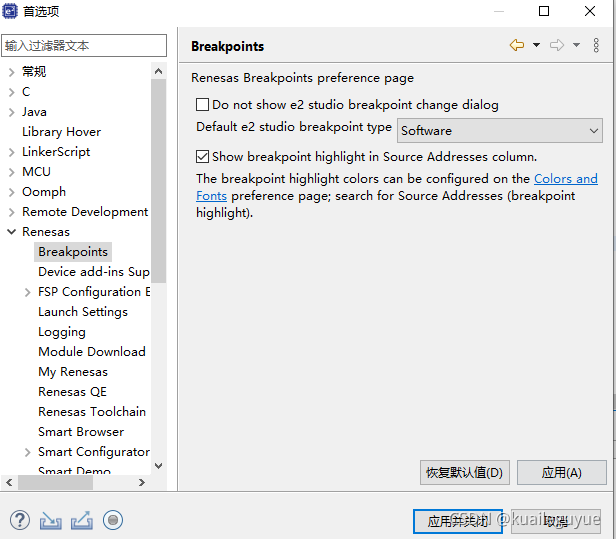
Task: Focus the 输入过滤器文本 filter field
Action: coord(84,46)
